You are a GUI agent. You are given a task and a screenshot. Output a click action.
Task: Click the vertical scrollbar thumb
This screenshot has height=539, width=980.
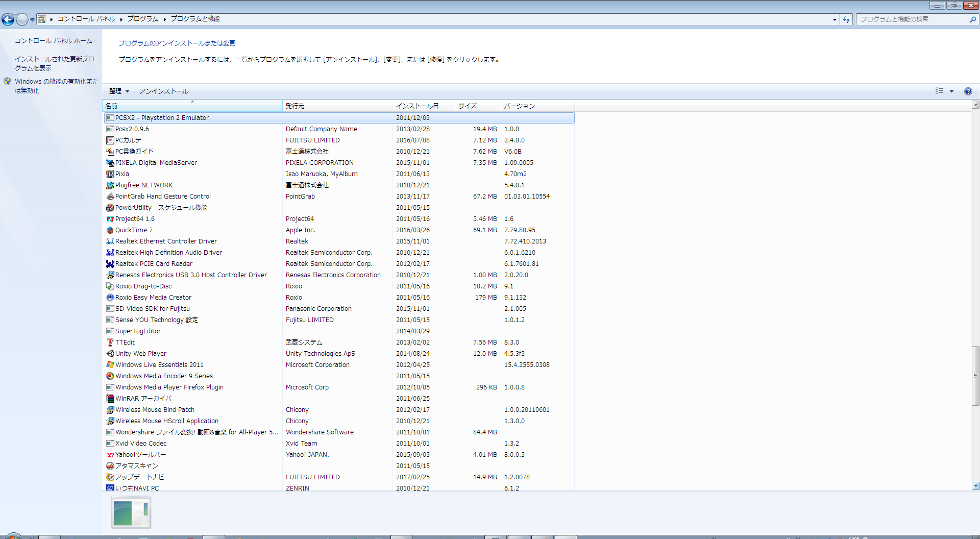tap(975, 375)
